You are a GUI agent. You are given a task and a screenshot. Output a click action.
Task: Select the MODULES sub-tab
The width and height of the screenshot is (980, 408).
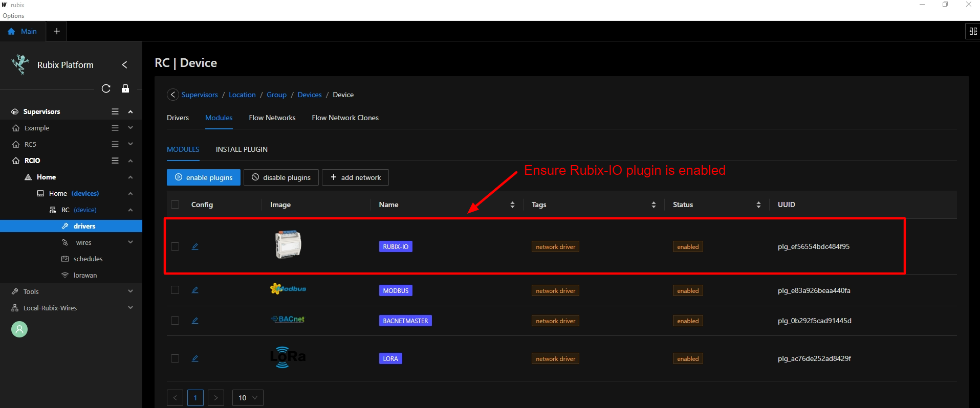(x=183, y=149)
